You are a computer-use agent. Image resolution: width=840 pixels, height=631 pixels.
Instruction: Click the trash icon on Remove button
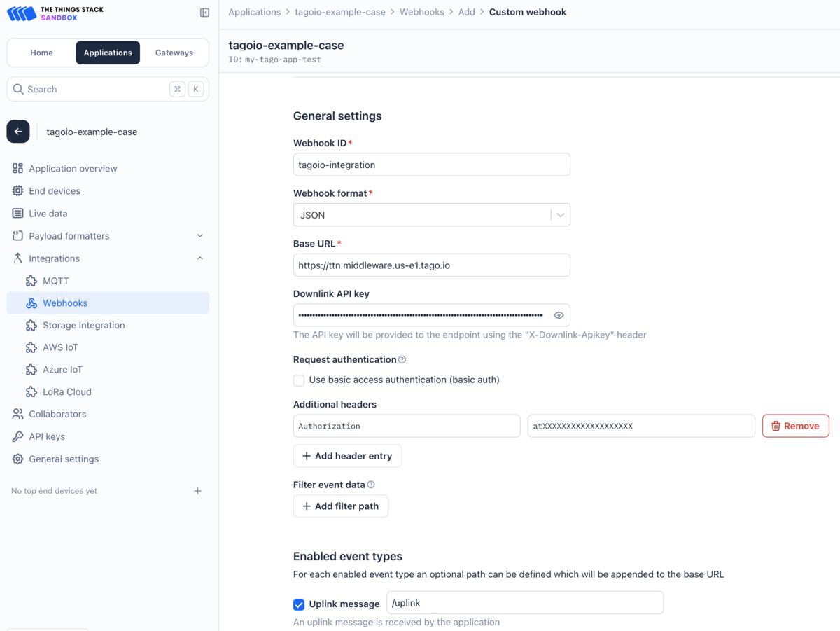776,426
